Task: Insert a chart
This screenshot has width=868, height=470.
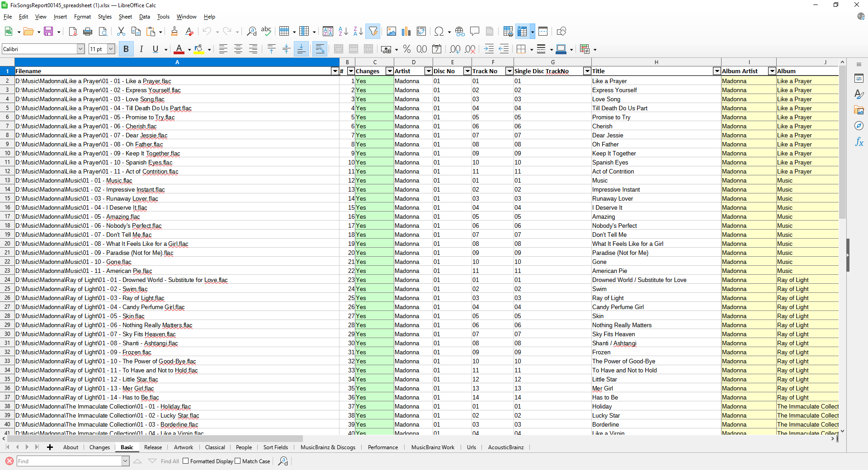Action: coord(406,31)
